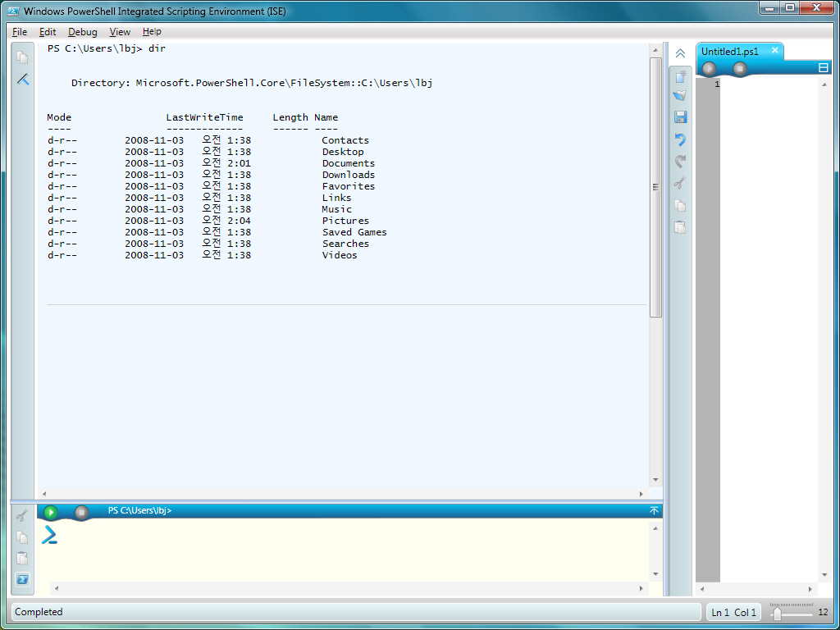Click the Documents directory name
The image size is (840, 630).
tap(349, 163)
